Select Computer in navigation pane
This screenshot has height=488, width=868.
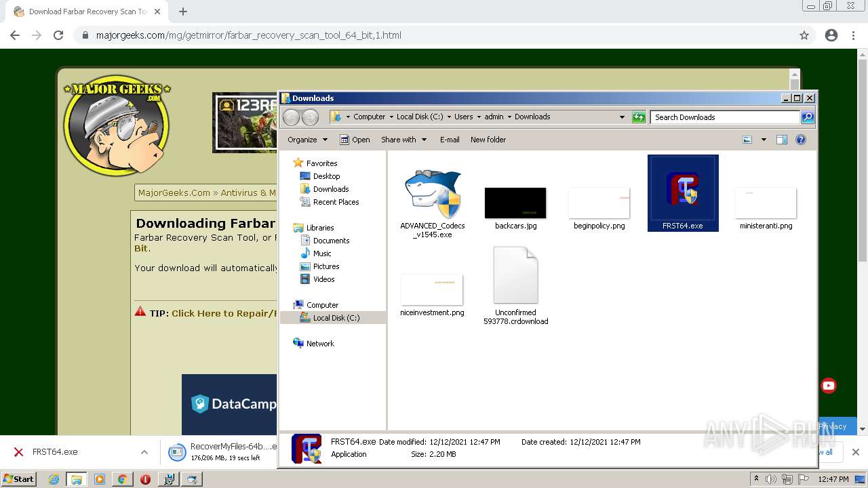322,305
